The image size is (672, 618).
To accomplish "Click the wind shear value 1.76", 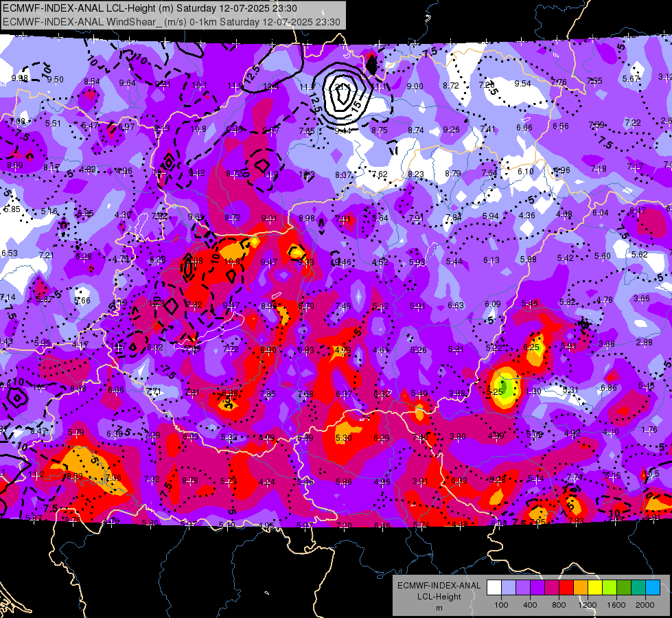I will [649, 429].
